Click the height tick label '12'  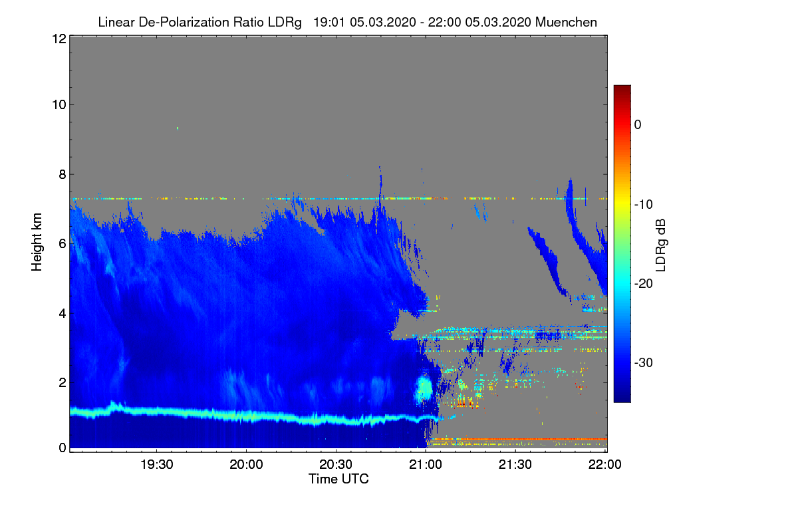click(58, 39)
